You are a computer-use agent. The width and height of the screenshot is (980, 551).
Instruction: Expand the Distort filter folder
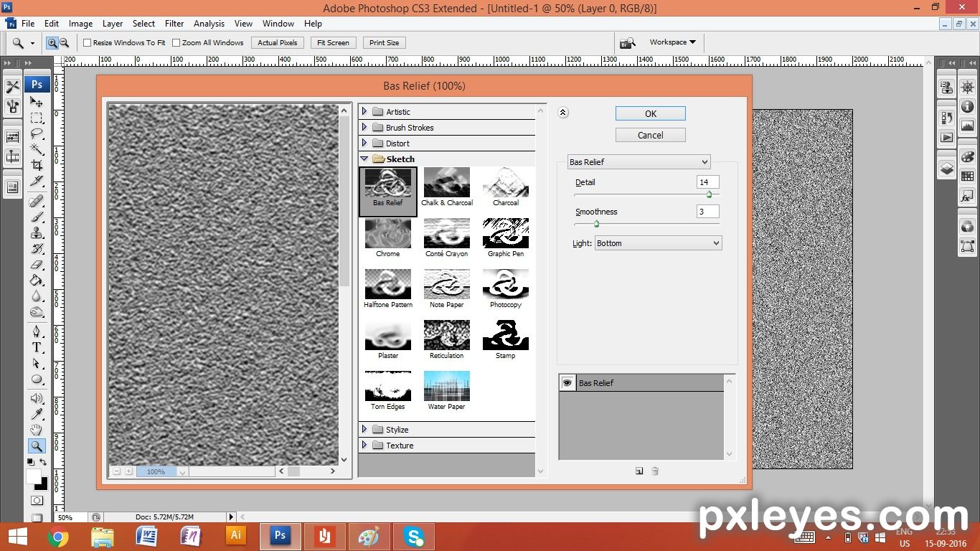[364, 143]
